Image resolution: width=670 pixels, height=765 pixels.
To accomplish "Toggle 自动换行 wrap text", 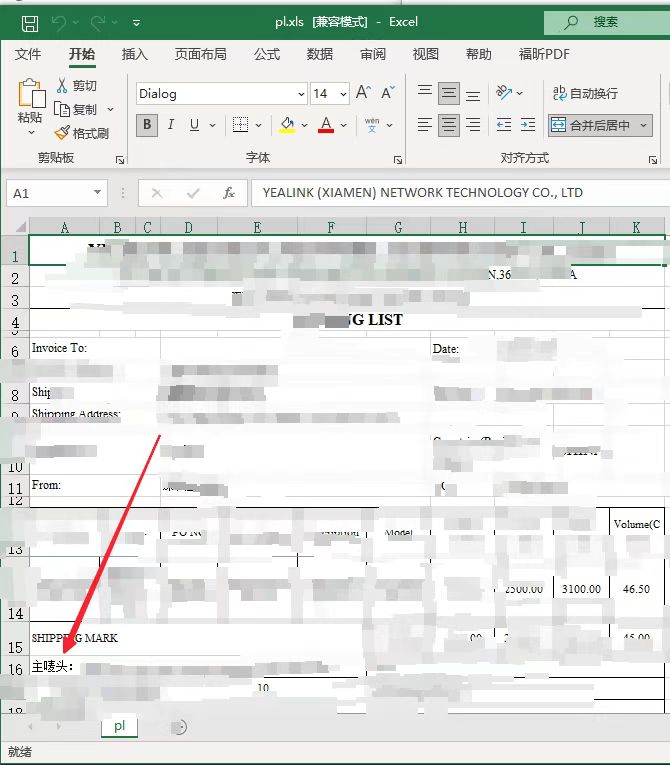I will (x=586, y=93).
